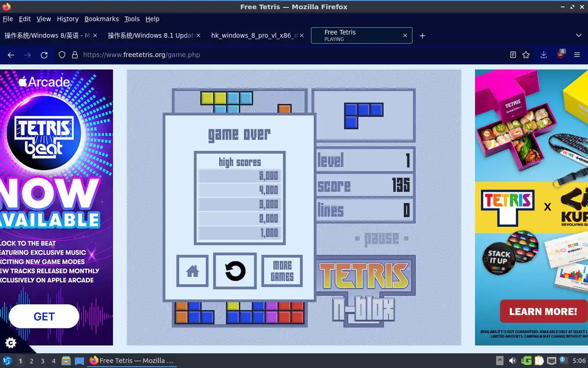The height and width of the screenshot is (368, 588).
Task: Open the Bookmarks menu
Action: click(102, 19)
